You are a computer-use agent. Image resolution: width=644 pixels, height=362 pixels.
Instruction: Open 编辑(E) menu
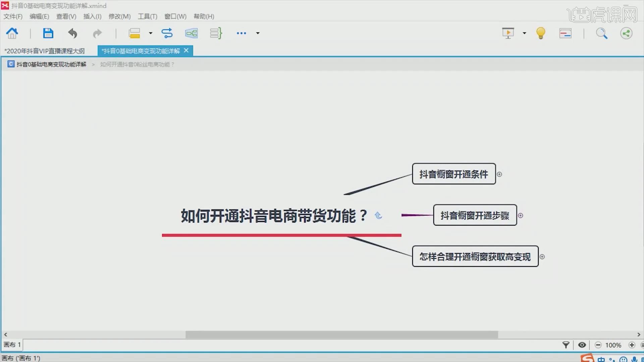pyautogui.click(x=39, y=16)
